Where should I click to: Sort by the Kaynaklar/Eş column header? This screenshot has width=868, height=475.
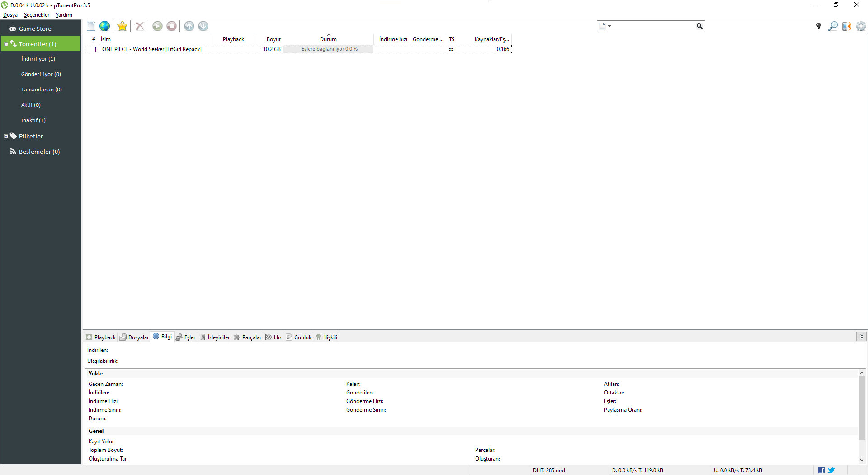(x=491, y=39)
